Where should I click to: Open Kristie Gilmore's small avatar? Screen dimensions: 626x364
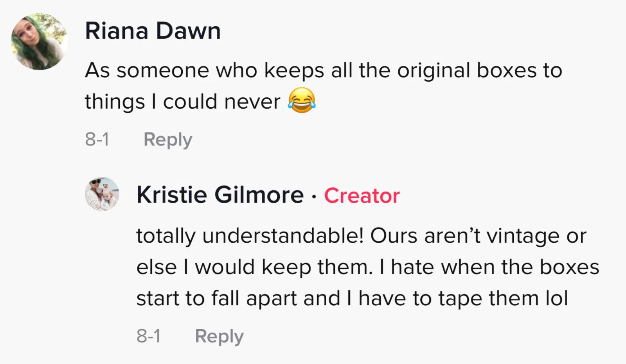102,194
